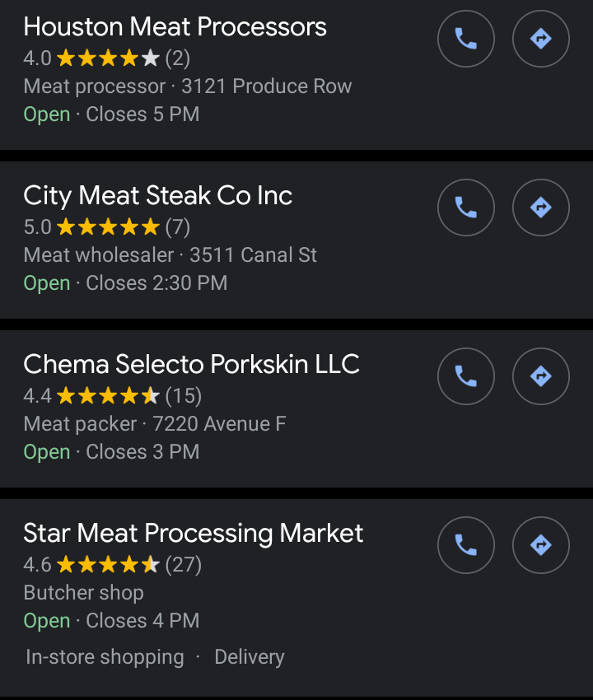Tap the 'Closes 2:30 PM' hours text

point(156,283)
